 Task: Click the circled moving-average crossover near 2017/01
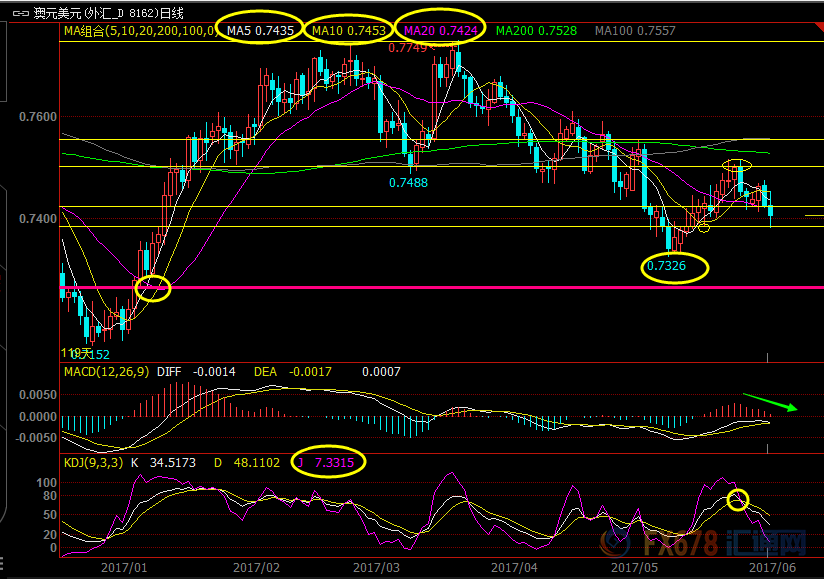pos(152,288)
